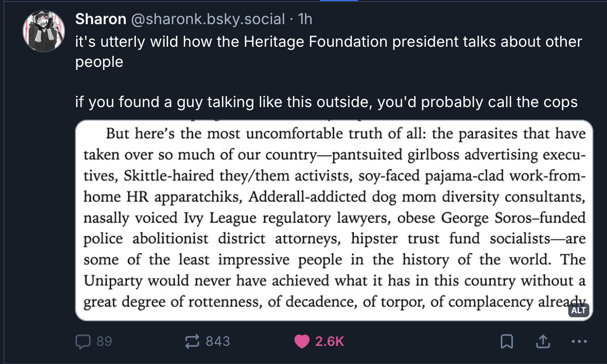Image resolution: width=607 pixels, height=364 pixels.
Task: Save the post with the bookmark icon
Action: (x=506, y=342)
